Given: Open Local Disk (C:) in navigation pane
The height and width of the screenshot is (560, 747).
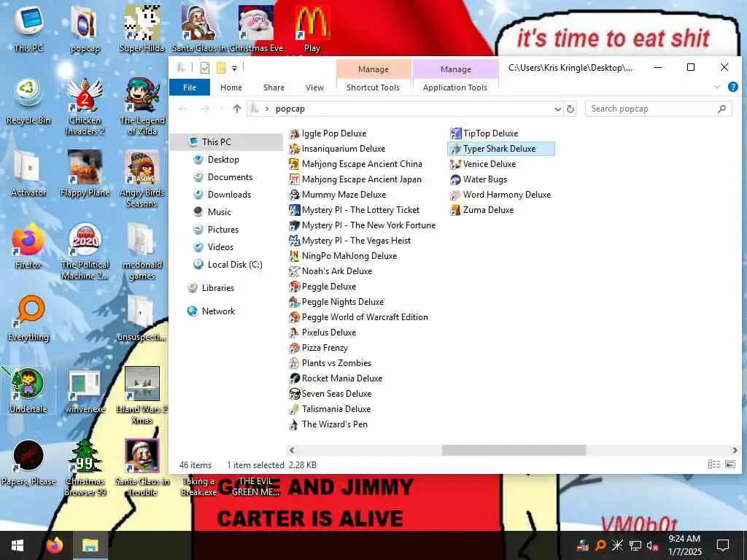Looking at the screenshot, I should pos(234,265).
